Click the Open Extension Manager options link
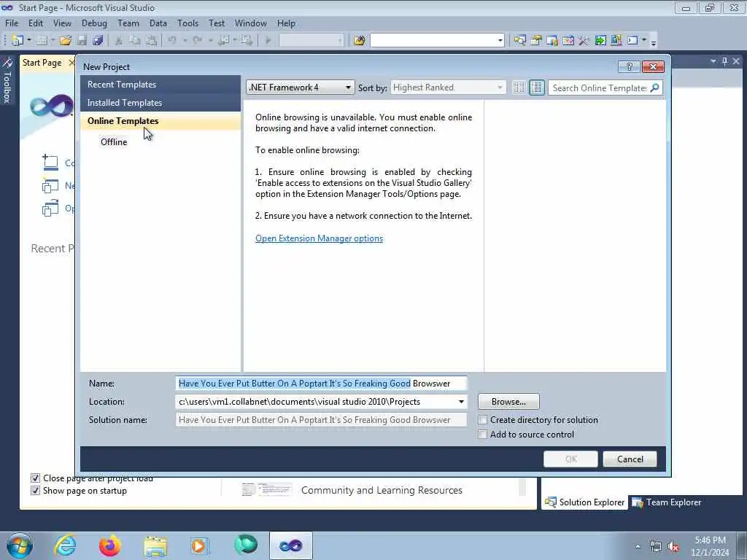Screen dimensions: 747x560 coord(320,238)
